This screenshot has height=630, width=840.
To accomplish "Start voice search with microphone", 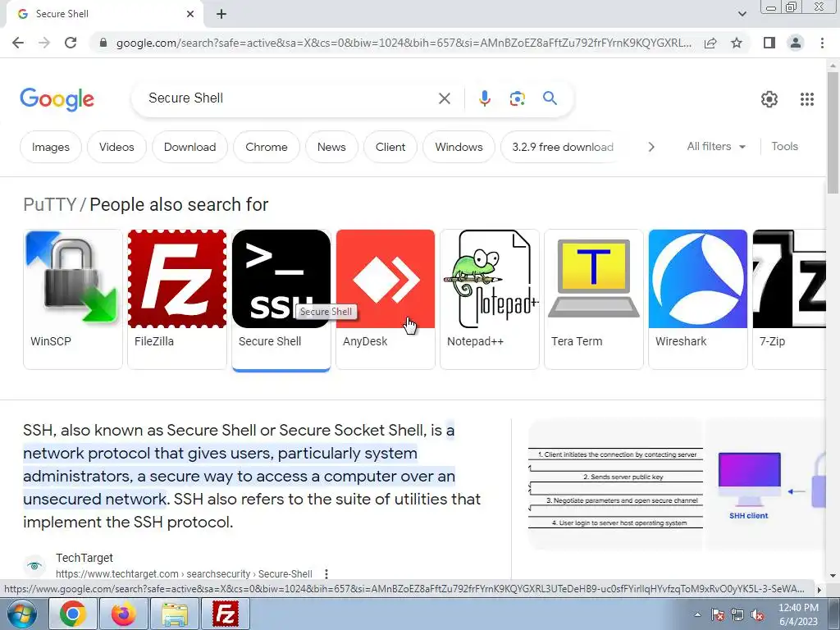I will pyautogui.click(x=484, y=98).
